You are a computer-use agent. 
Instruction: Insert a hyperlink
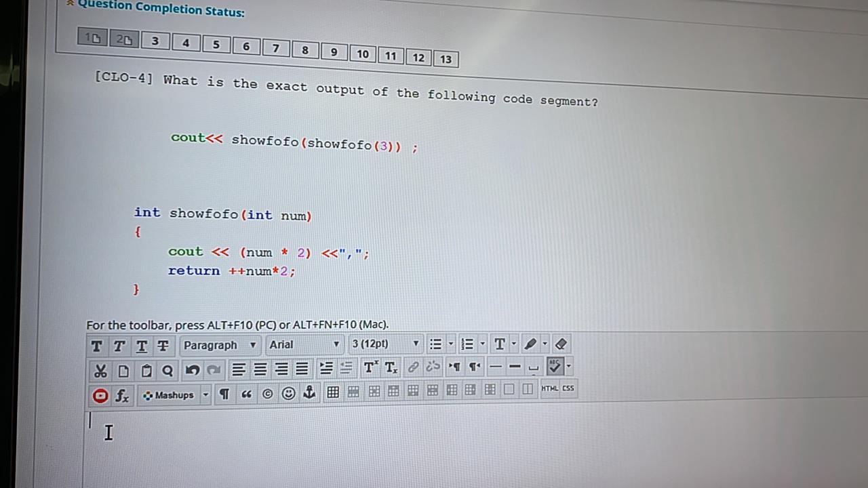413,367
